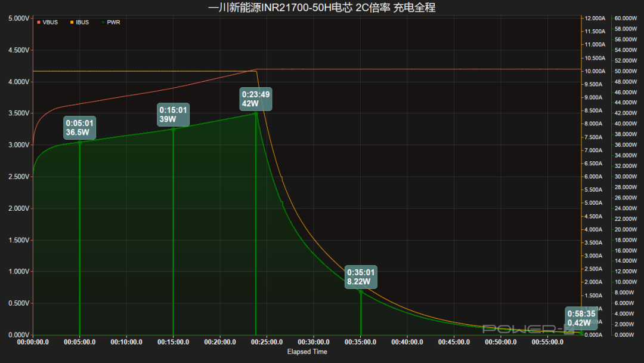Toggle the PWR series in the legend
Viewport: 644px width, 363px height.
pyautogui.click(x=111, y=22)
